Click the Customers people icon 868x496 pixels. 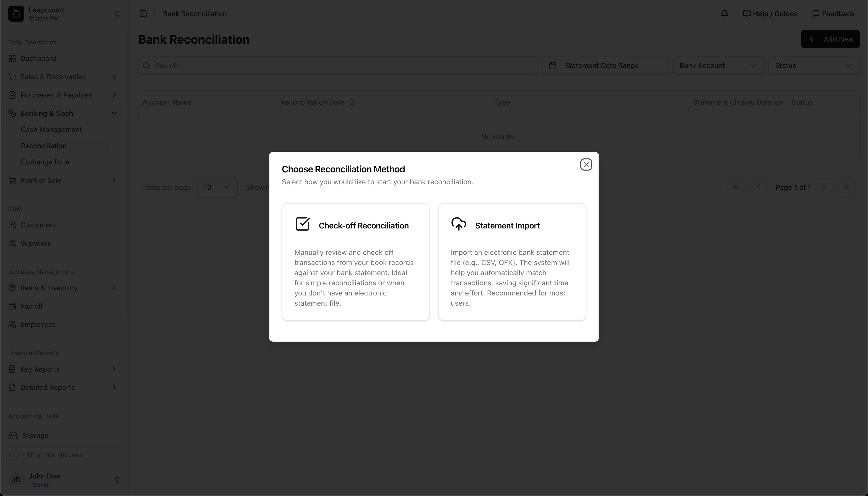click(12, 225)
